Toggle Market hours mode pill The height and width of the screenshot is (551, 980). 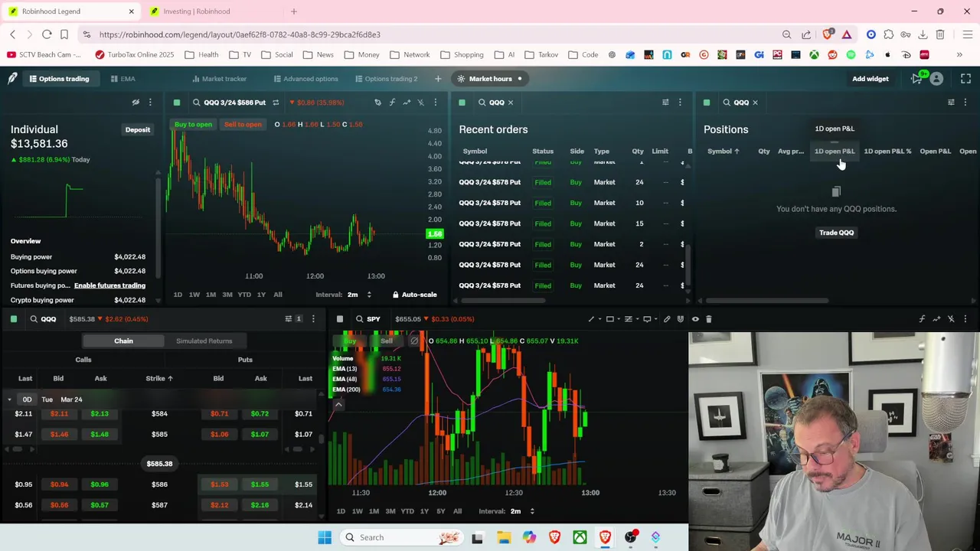(x=490, y=79)
